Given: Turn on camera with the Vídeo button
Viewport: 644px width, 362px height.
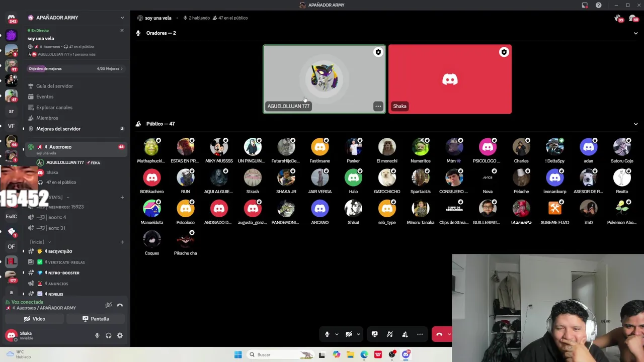Looking at the screenshot, I should (x=35, y=319).
